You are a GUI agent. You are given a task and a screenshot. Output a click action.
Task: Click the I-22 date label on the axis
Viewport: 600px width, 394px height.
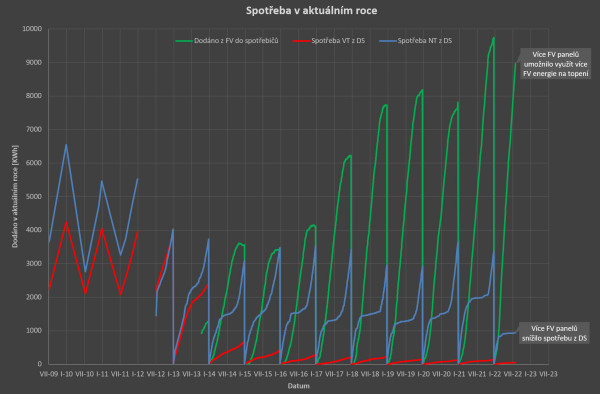[495, 374]
